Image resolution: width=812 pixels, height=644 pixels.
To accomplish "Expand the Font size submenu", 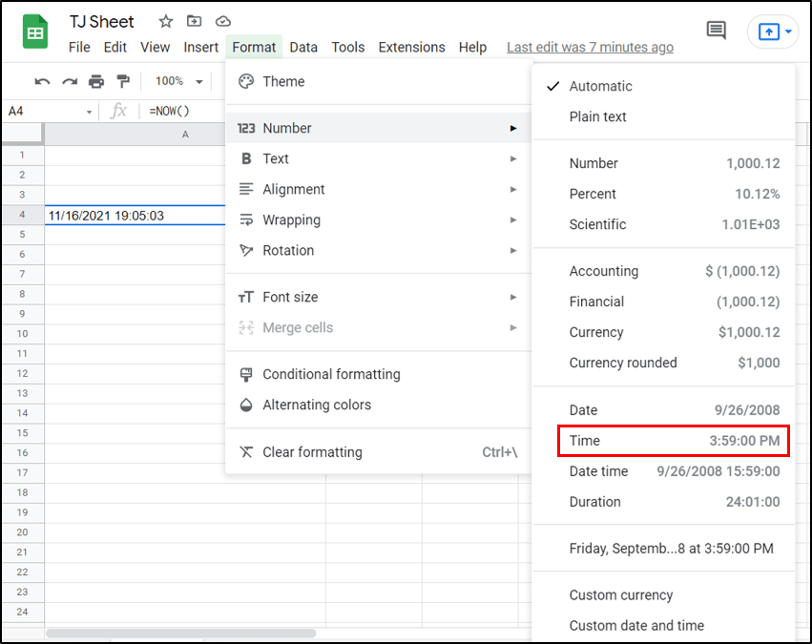I will (379, 297).
